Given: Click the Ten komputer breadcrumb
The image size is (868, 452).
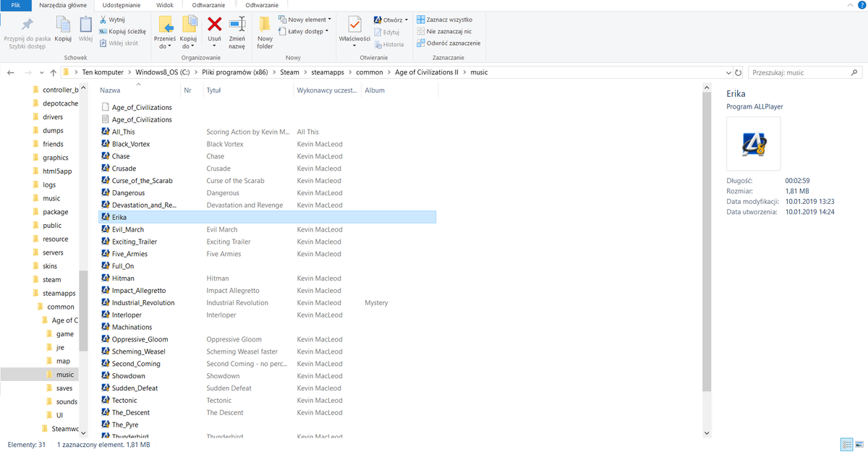Looking at the screenshot, I should click(x=102, y=72).
